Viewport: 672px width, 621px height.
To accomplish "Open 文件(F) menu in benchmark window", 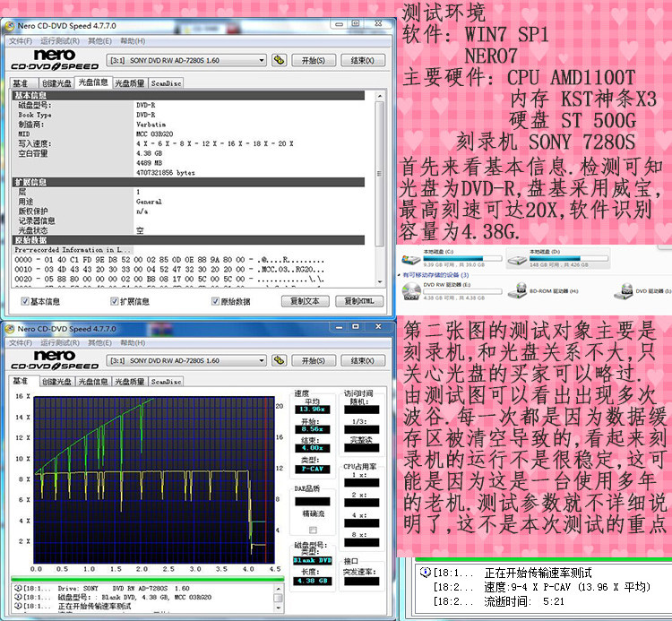I will point(21,343).
